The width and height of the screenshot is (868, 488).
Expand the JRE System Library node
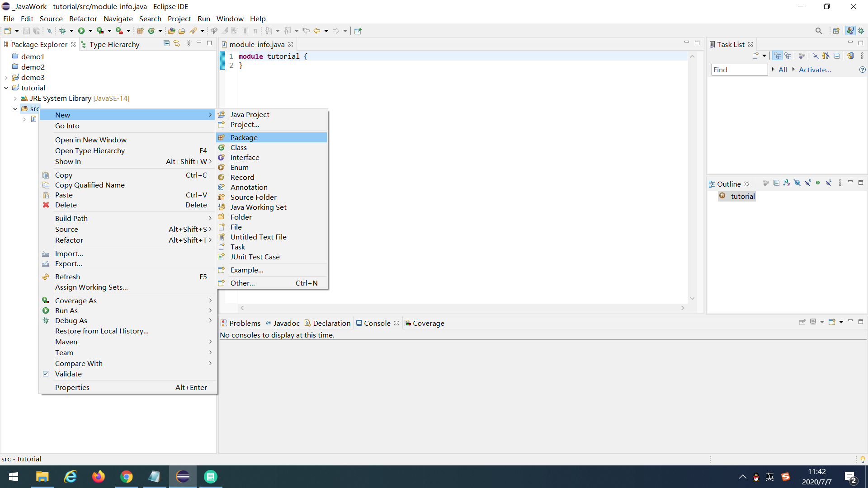15,99
